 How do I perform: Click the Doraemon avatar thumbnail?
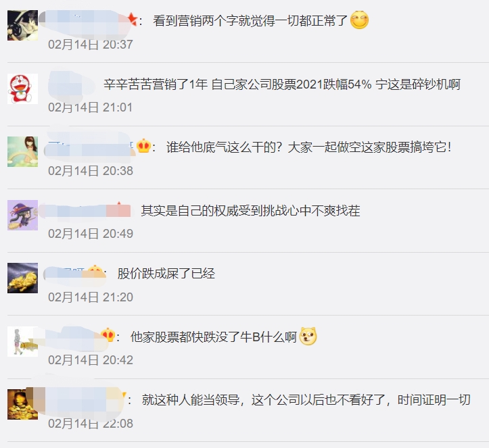(x=22, y=89)
